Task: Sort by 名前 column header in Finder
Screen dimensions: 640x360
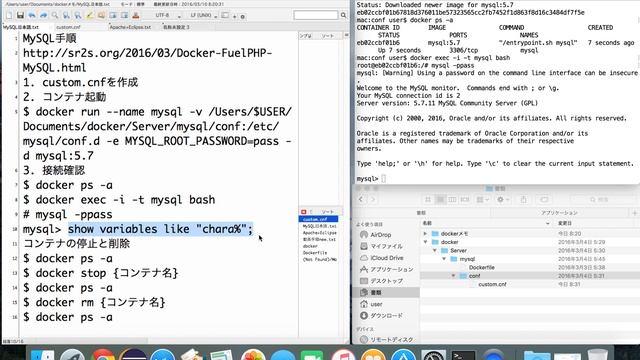Action: coord(487,223)
